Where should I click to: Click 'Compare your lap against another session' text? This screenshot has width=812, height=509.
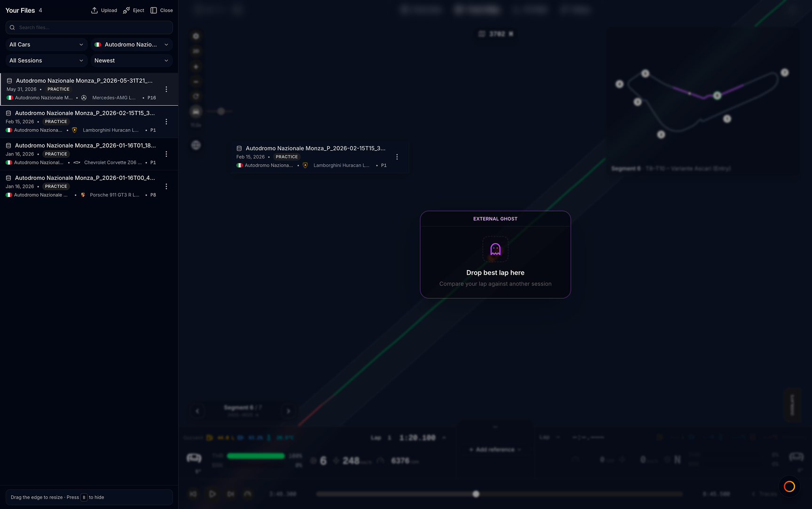pos(495,284)
